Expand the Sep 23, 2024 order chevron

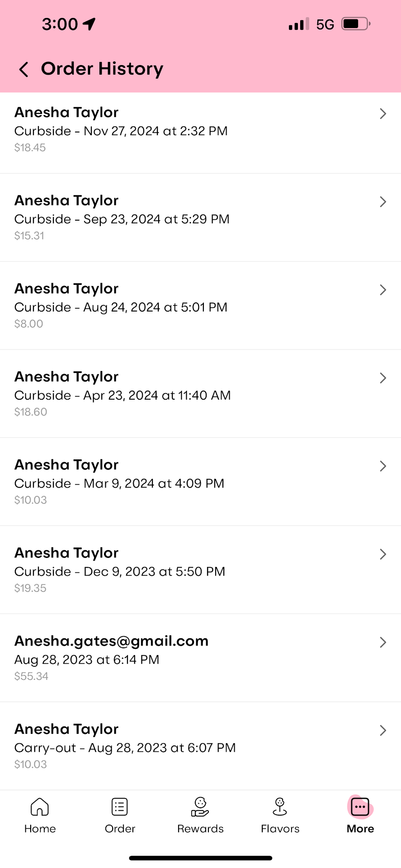coord(383,202)
